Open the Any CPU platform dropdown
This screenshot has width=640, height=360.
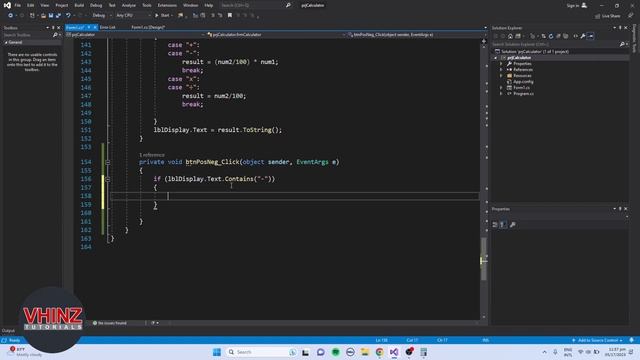pyautogui.click(x=133, y=16)
